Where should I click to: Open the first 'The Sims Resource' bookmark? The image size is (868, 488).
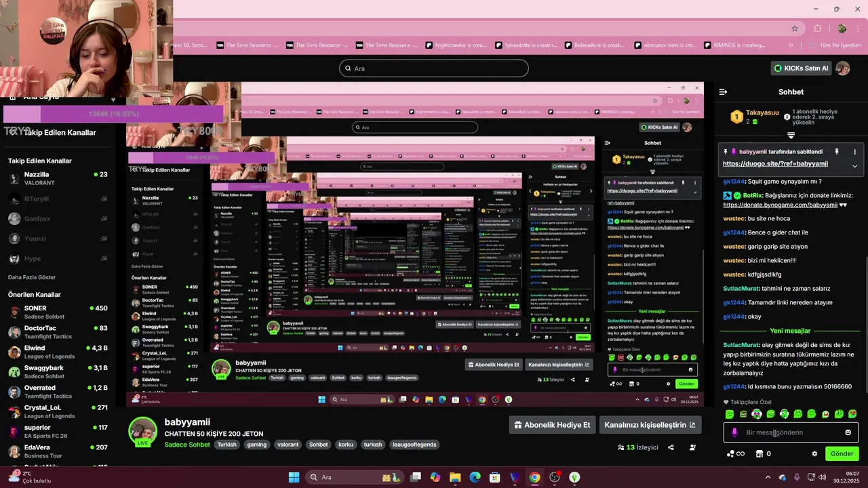(248, 45)
